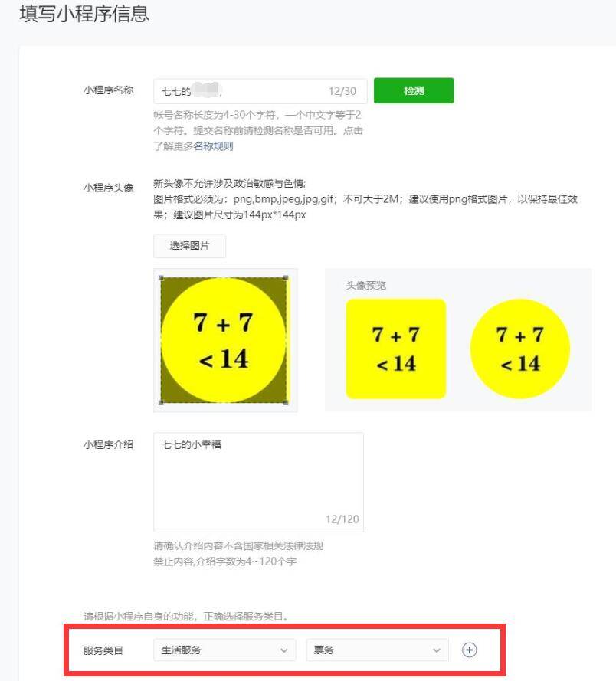Viewport: 616px width, 681px height.
Task: Click the avatar crop area image
Action: [224, 340]
